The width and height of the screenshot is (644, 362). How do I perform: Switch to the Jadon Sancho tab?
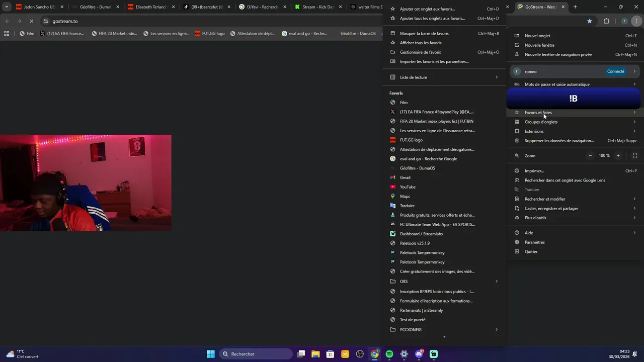(39, 7)
